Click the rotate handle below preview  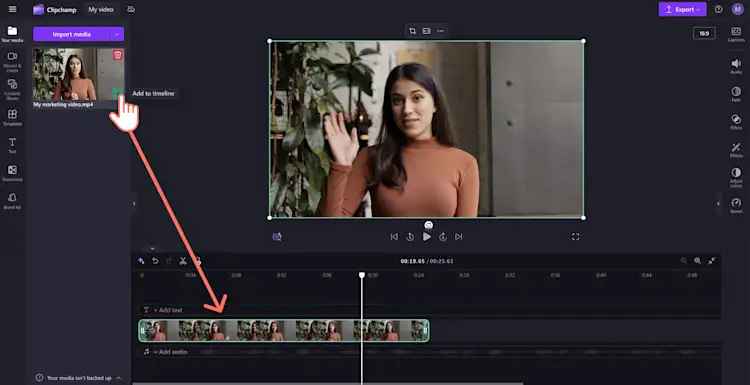point(429,225)
